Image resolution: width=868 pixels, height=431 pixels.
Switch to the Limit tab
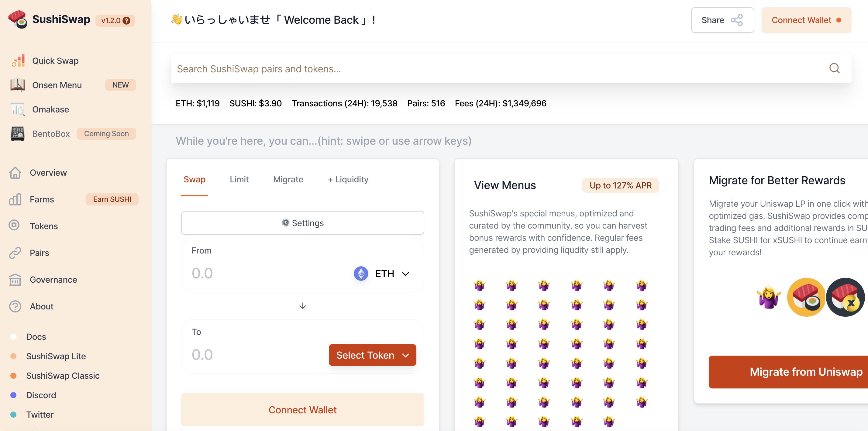pos(239,179)
